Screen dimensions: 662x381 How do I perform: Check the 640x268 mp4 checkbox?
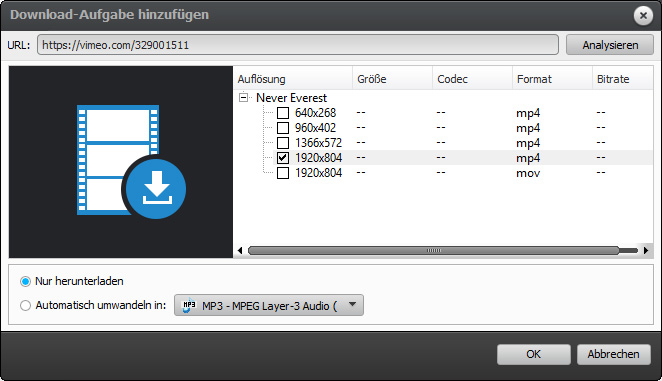click(x=283, y=113)
